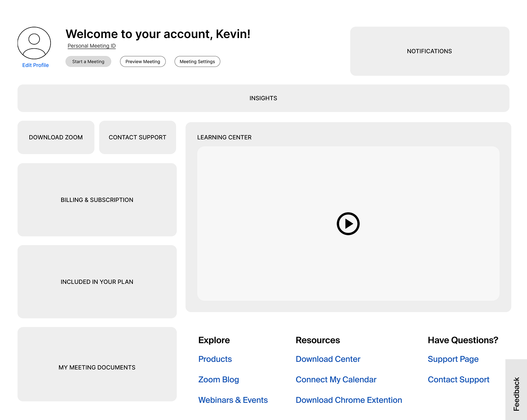Click the Welcome to your account heading
The width and height of the screenshot is (527, 420).
158,34
